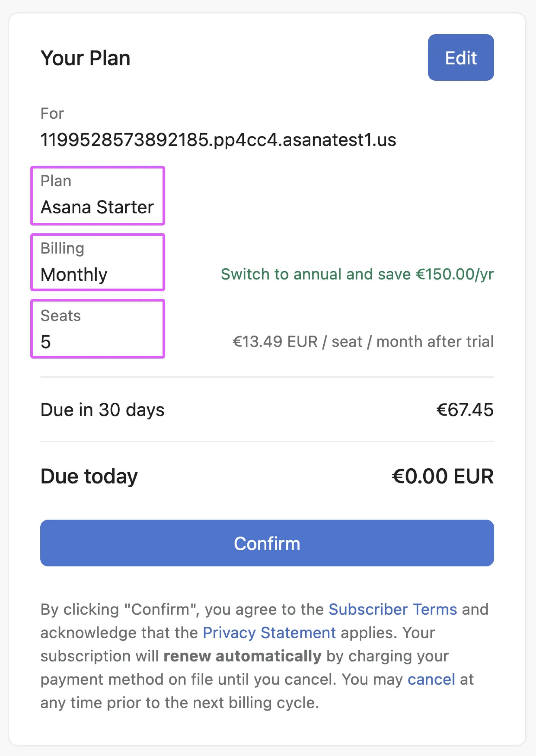This screenshot has height=756, width=536.
Task: Click the divider line above Due today
Action: [267, 441]
